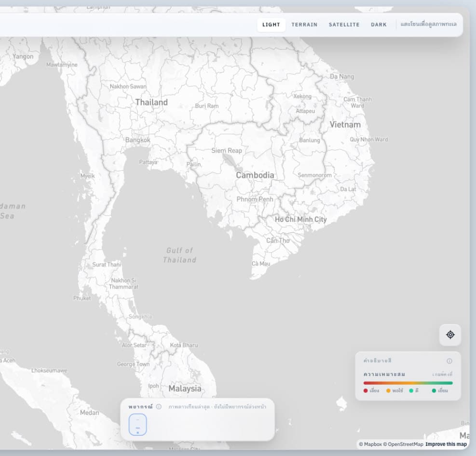Viewport: 476px width, 456px height.
Task: Click the 'Nakhon Sawan' map label
Action: point(128,86)
